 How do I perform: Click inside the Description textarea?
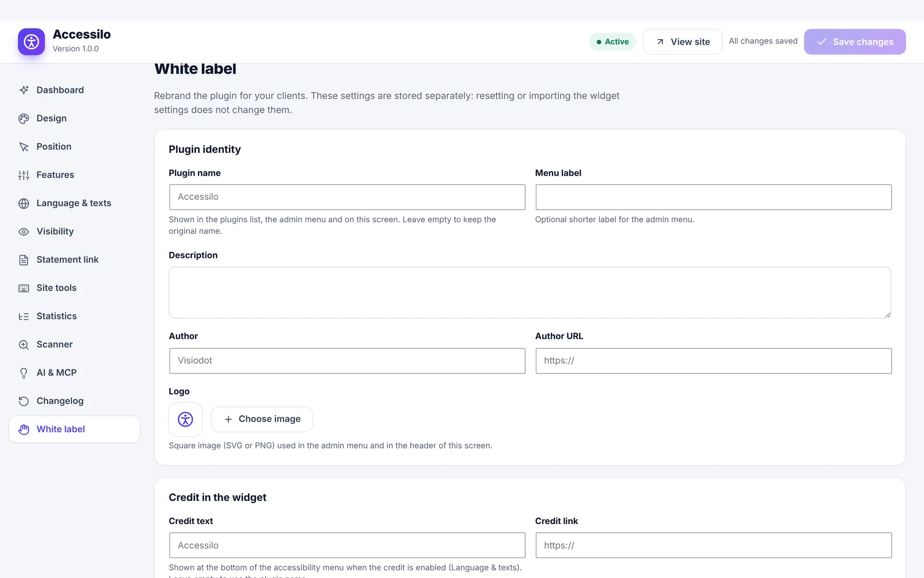[530, 292]
